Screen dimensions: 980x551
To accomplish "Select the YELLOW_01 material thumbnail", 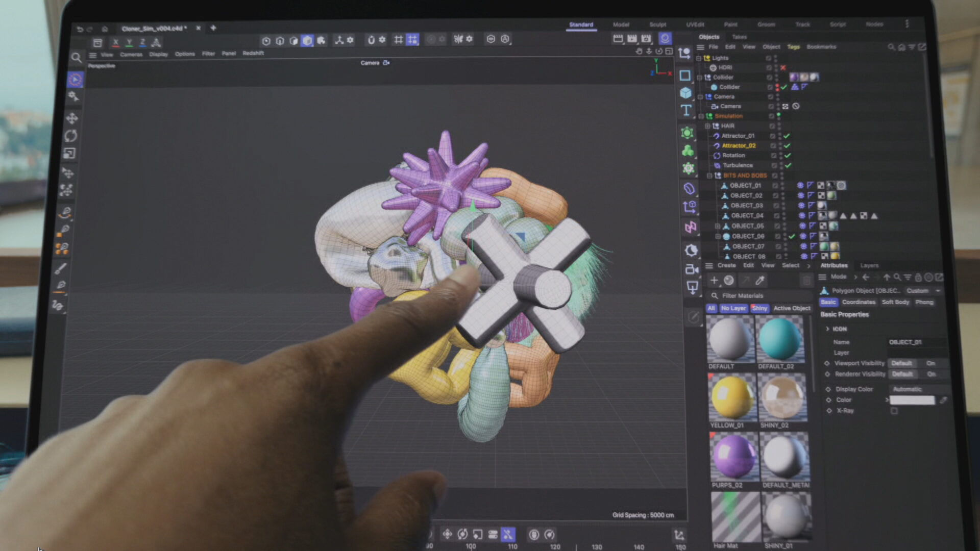I will click(732, 397).
